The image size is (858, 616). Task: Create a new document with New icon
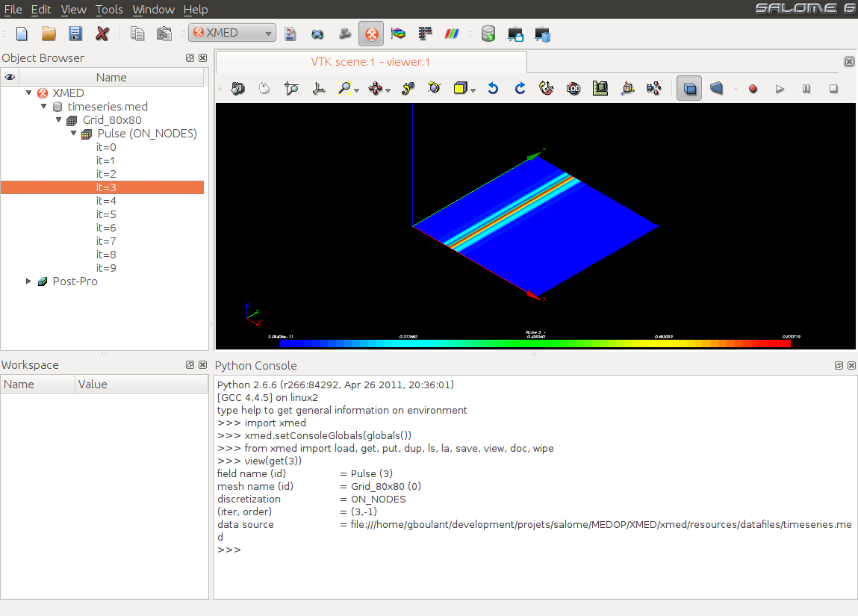(x=22, y=34)
